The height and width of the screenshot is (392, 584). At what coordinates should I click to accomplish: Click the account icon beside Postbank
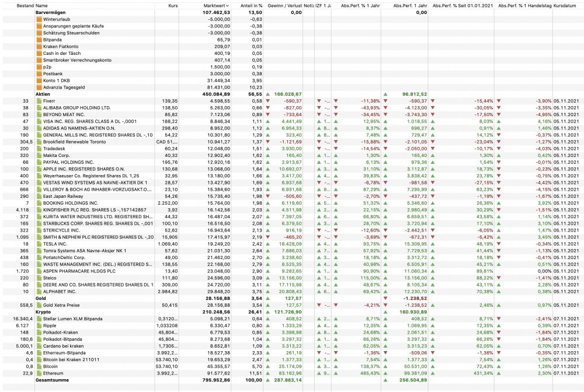tap(39, 73)
